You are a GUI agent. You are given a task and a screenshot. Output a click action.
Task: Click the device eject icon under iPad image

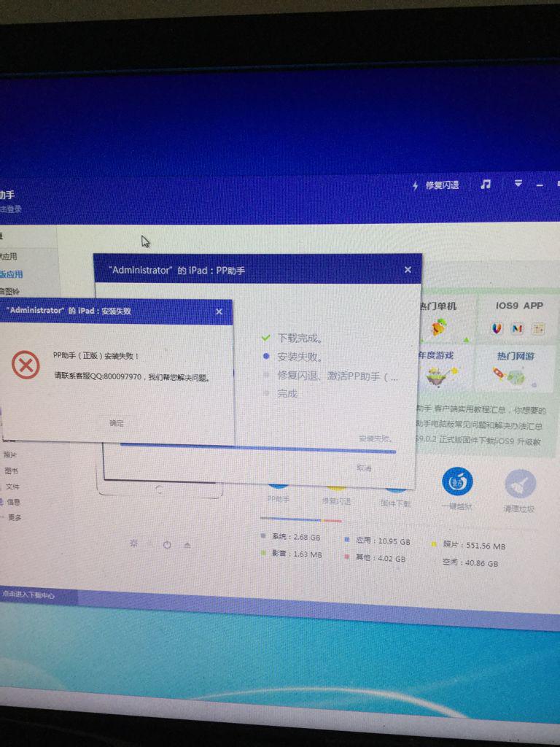[187, 545]
